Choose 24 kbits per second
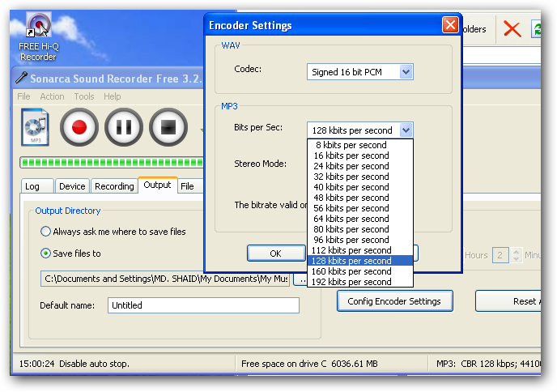Screen dimensions: 557x392 [x=359, y=166]
